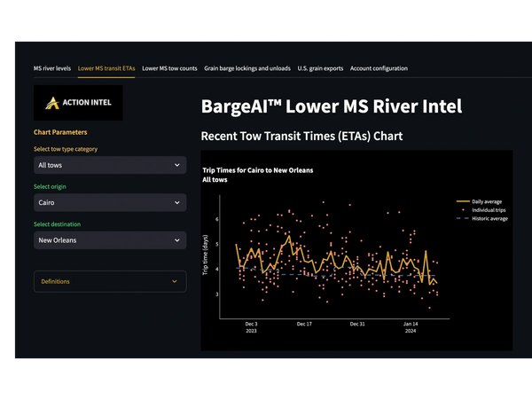Go to U.S. grain exports tab
532x400 pixels.
(x=320, y=68)
